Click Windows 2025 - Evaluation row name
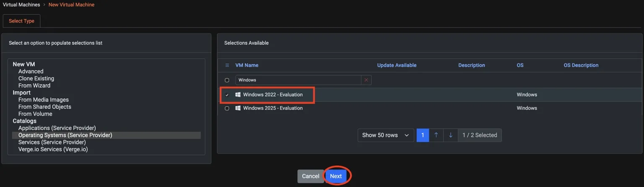644x187 pixels. [273, 108]
